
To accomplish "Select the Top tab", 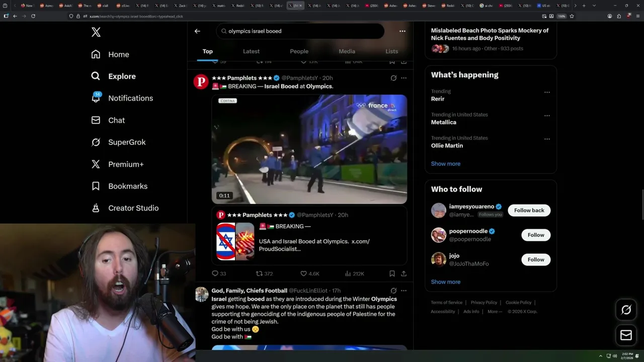I will (x=207, y=51).
